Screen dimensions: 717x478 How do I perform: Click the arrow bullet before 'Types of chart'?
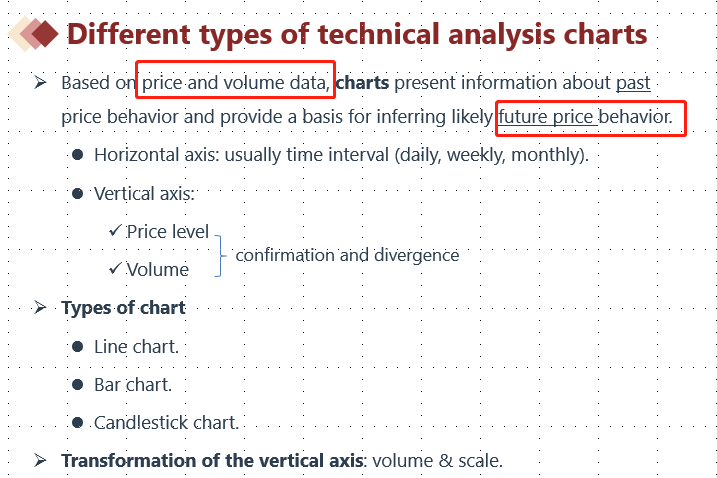(41, 307)
